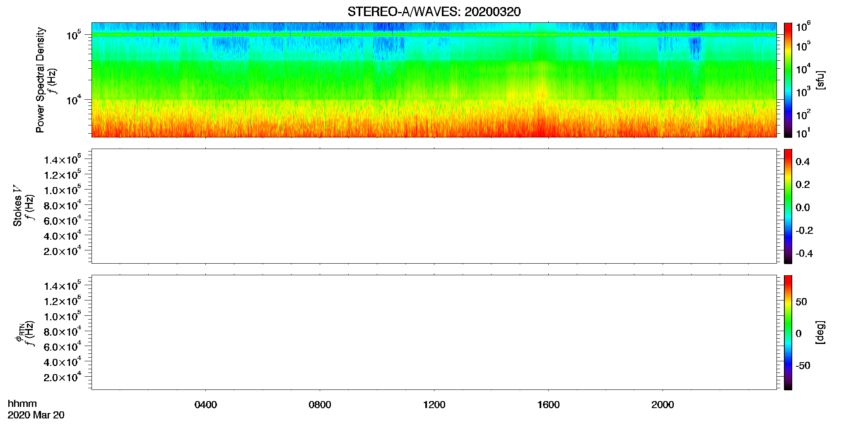868x447 pixels.
Task: Click the horizontal 10^5 Hz interference line
Action: (434, 35)
